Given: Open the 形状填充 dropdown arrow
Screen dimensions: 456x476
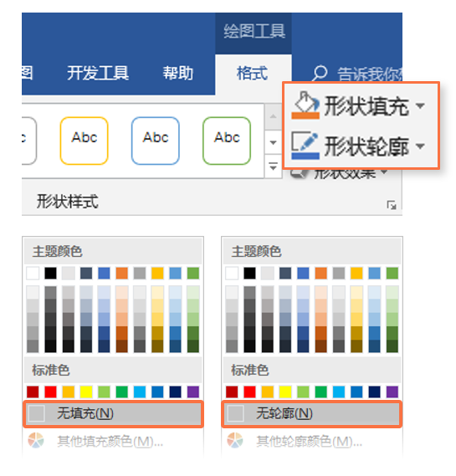Looking at the screenshot, I should 420,105.
